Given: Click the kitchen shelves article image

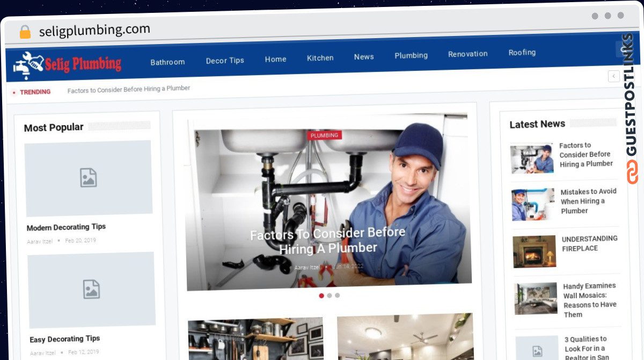Looking at the screenshot, I should pos(255,339).
